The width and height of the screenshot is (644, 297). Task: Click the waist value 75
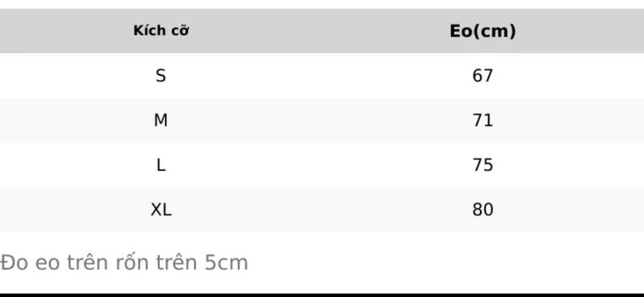pos(483,165)
